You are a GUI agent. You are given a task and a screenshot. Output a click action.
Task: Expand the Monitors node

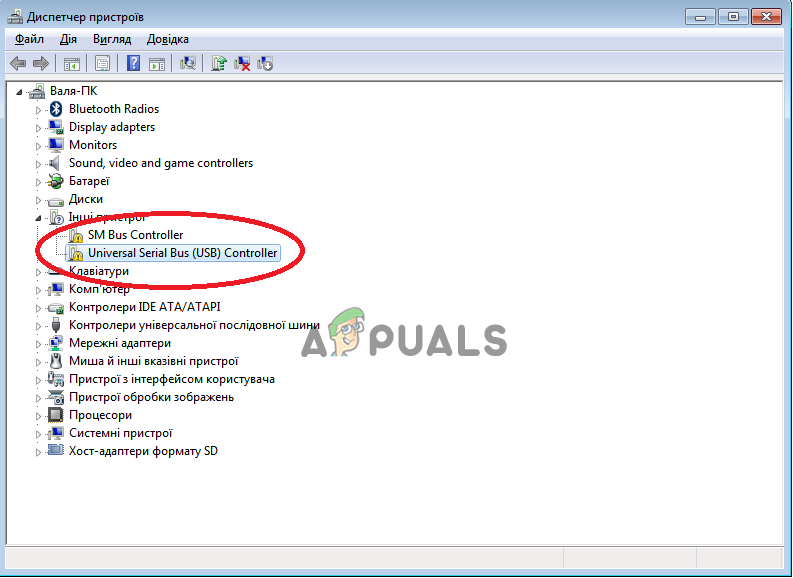point(38,146)
